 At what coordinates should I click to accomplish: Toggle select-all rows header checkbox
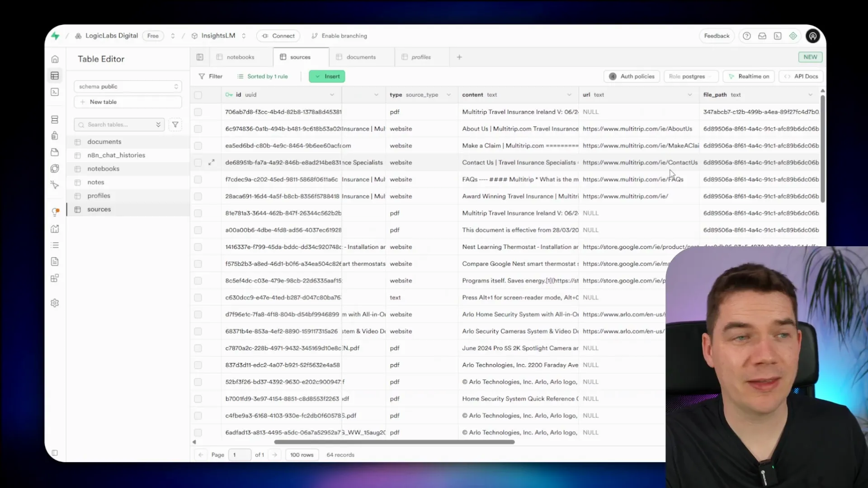pos(198,95)
